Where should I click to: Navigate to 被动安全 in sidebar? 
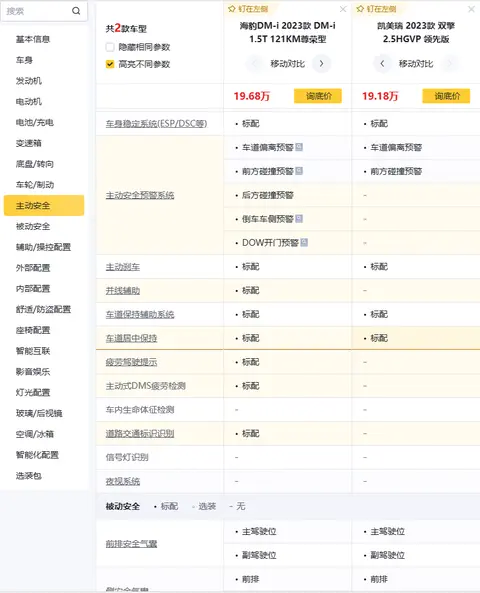33,227
